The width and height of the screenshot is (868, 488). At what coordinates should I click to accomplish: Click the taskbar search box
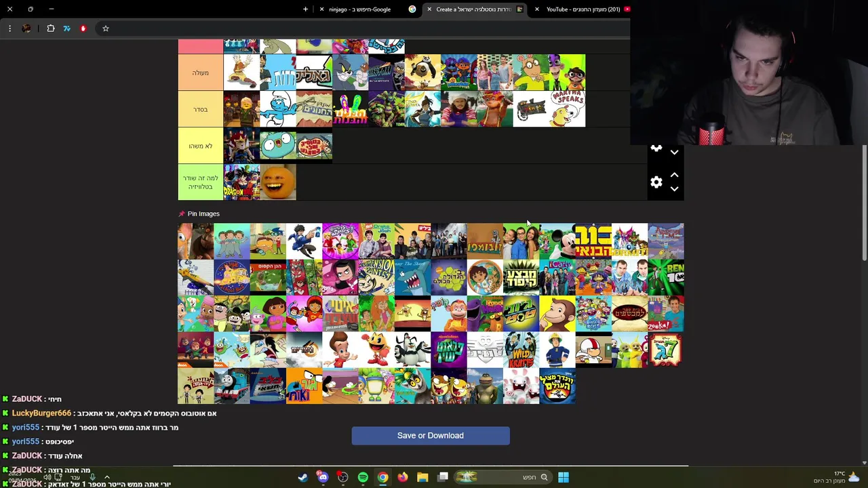coord(502,477)
